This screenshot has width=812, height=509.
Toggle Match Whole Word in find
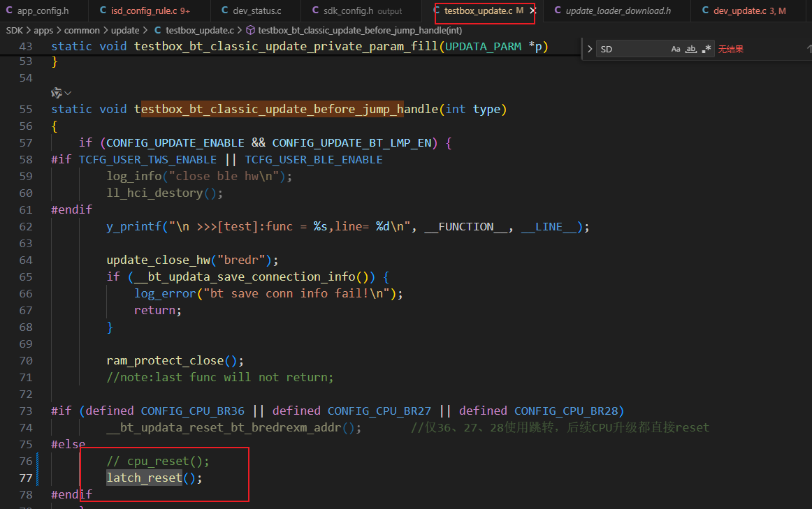[691, 49]
